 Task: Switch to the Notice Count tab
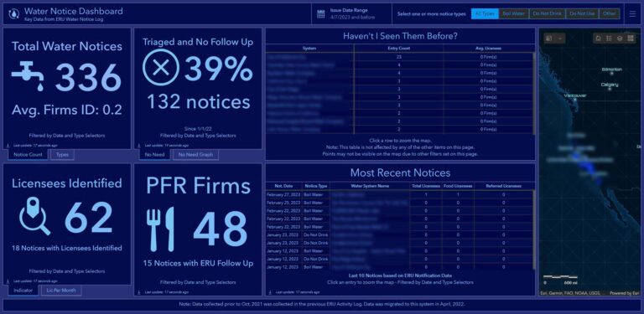(28, 155)
